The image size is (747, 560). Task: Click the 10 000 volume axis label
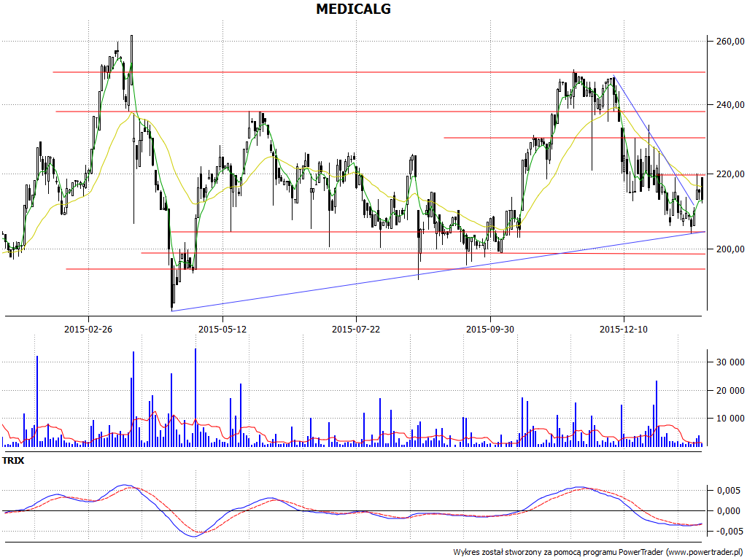[x=730, y=419]
